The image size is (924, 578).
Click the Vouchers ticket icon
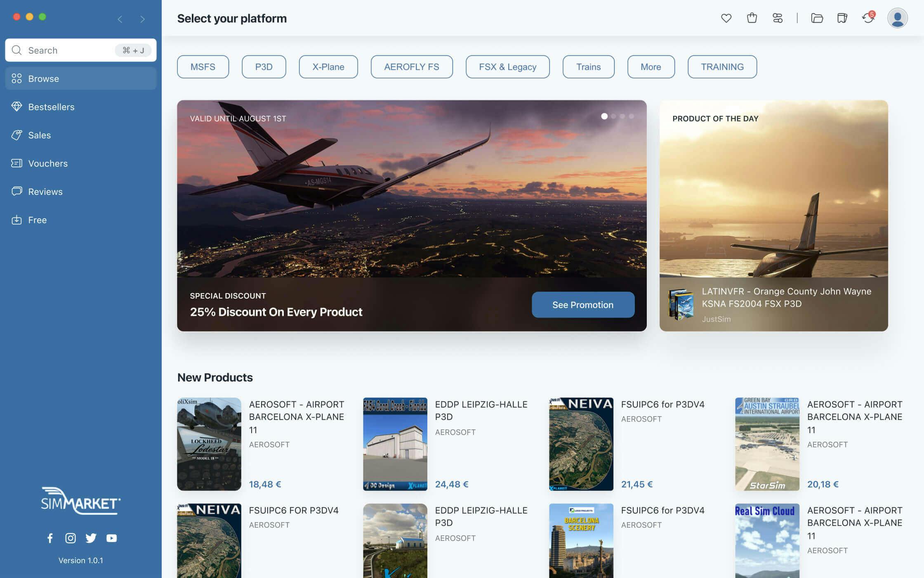(16, 163)
